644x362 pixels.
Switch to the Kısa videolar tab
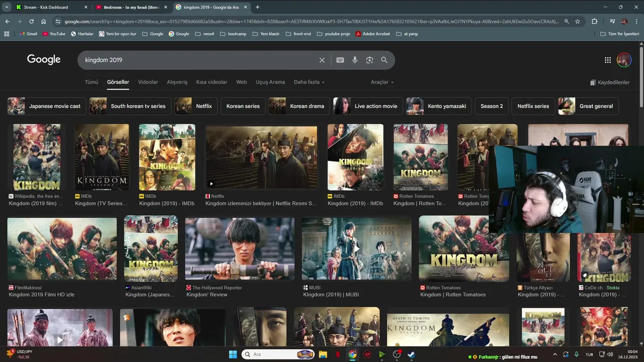pyautogui.click(x=211, y=82)
